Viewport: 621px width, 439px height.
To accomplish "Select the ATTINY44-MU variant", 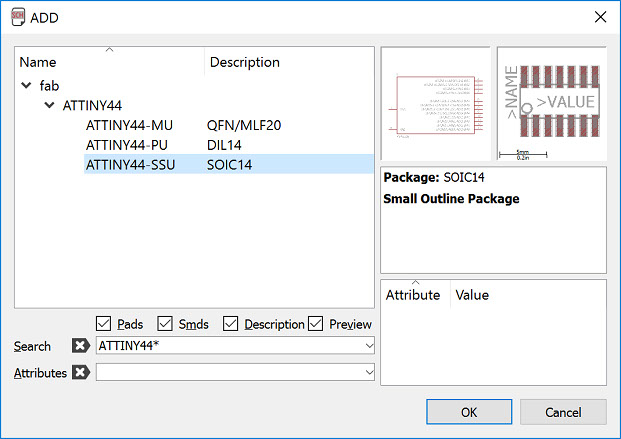I will click(x=129, y=125).
